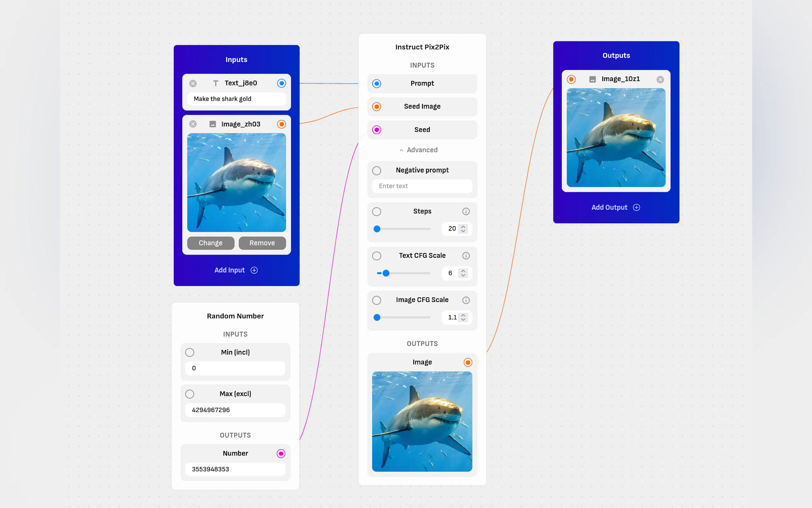Select the Min (incl) connector circle

[x=190, y=353]
